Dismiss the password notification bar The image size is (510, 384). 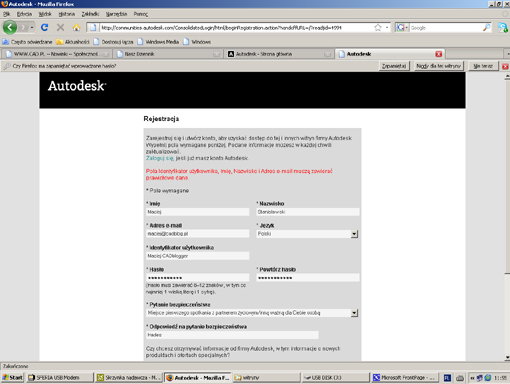point(505,66)
